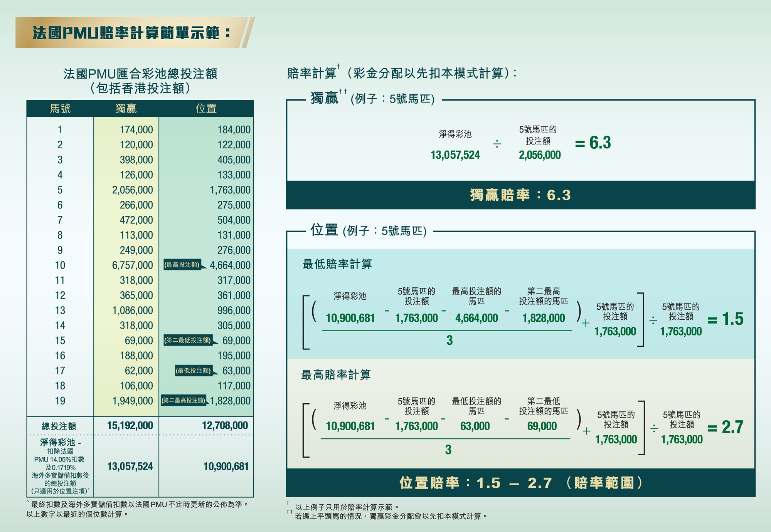This screenshot has height=532, width=771.
Task: Select the 位置 column header
Action: pyautogui.click(x=206, y=109)
